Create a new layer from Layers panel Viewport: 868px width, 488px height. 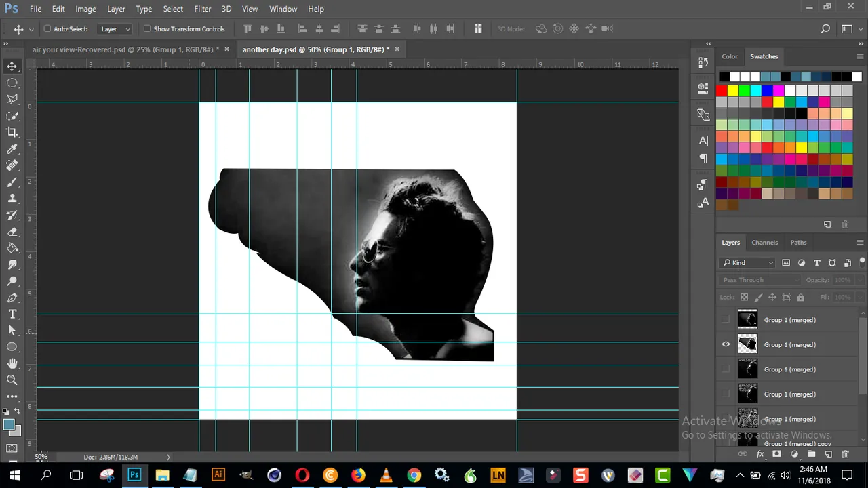pyautogui.click(x=829, y=454)
